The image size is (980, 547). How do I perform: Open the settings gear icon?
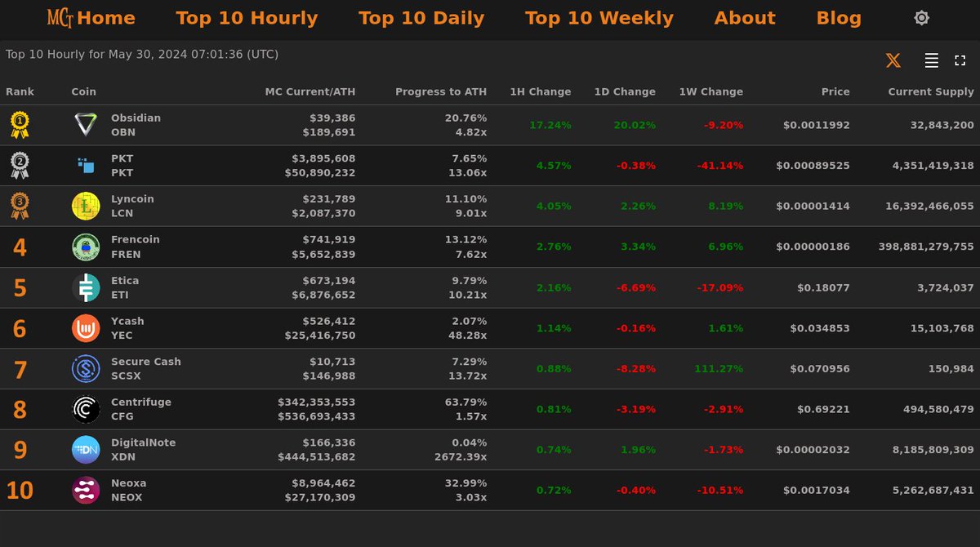[x=921, y=18]
